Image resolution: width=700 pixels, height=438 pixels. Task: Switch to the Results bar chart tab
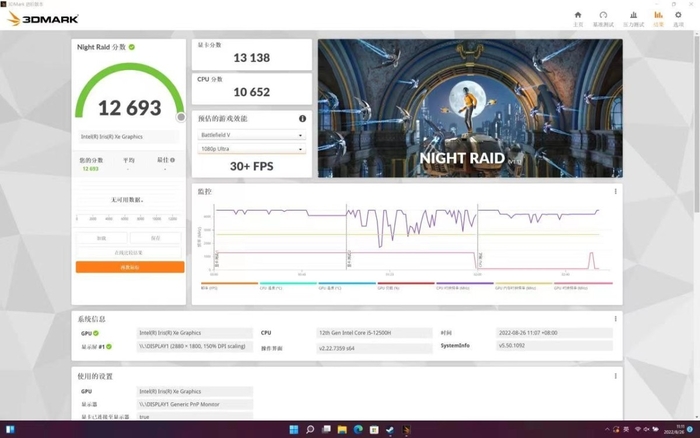coord(658,17)
